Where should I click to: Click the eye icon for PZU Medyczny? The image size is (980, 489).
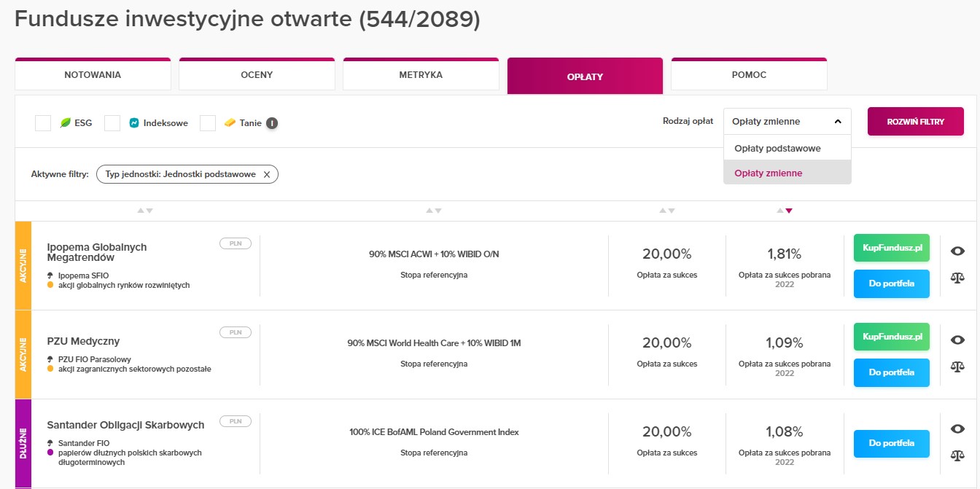(957, 340)
